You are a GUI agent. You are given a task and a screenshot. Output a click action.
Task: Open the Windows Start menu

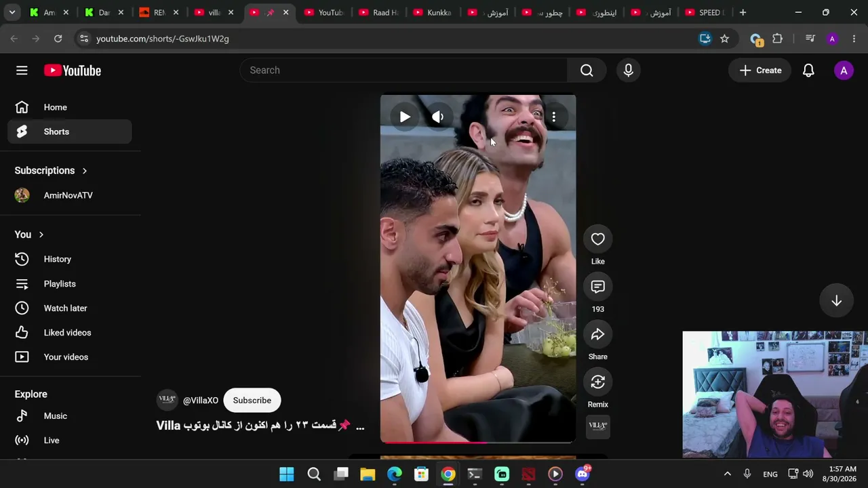[x=287, y=474]
